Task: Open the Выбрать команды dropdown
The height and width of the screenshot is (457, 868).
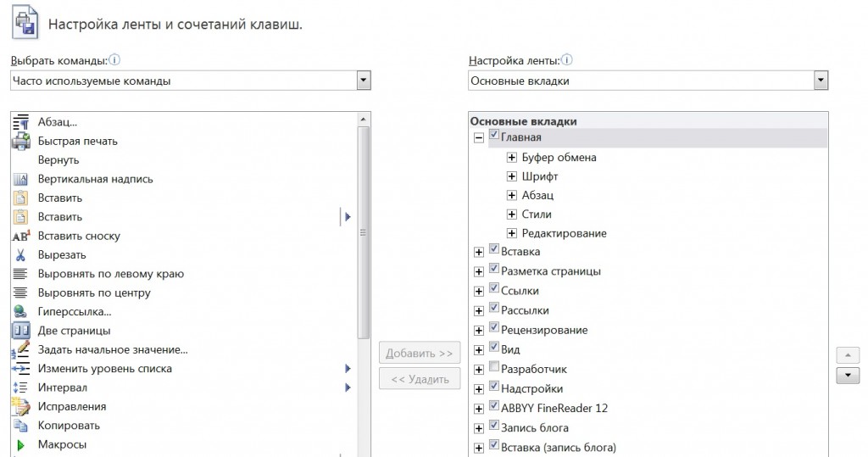Action: click(x=364, y=81)
